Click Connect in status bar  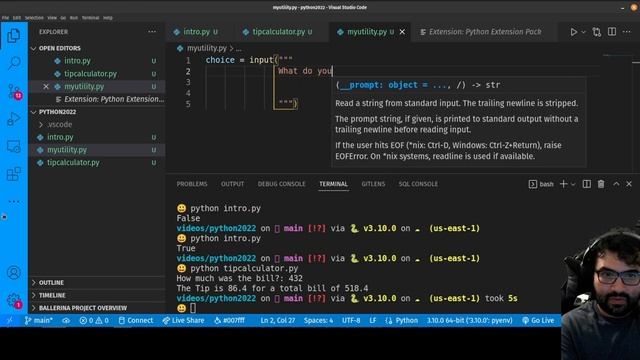[x=136, y=320]
